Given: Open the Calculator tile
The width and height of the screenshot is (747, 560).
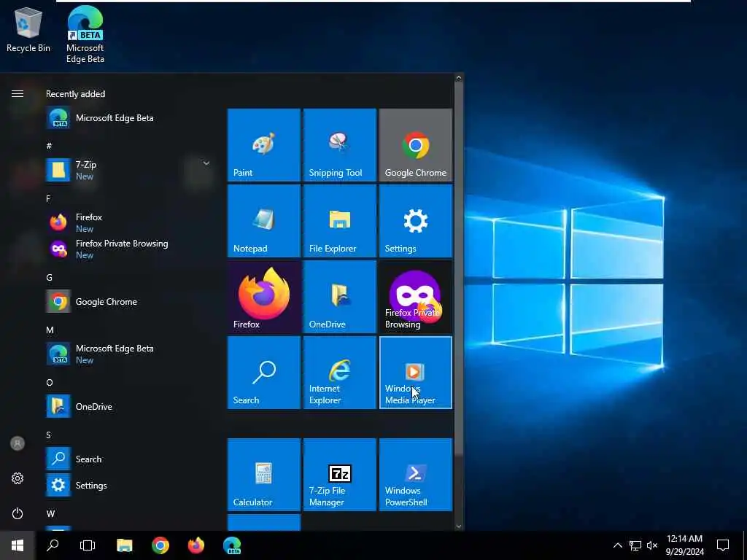Looking at the screenshot, I should click(264, 474).
